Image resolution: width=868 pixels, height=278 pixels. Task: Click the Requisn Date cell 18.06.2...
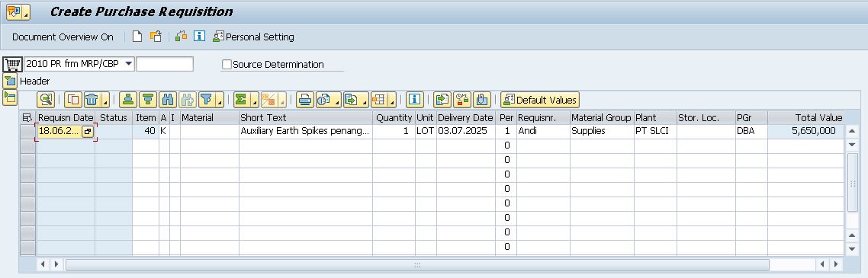(59, 132)
